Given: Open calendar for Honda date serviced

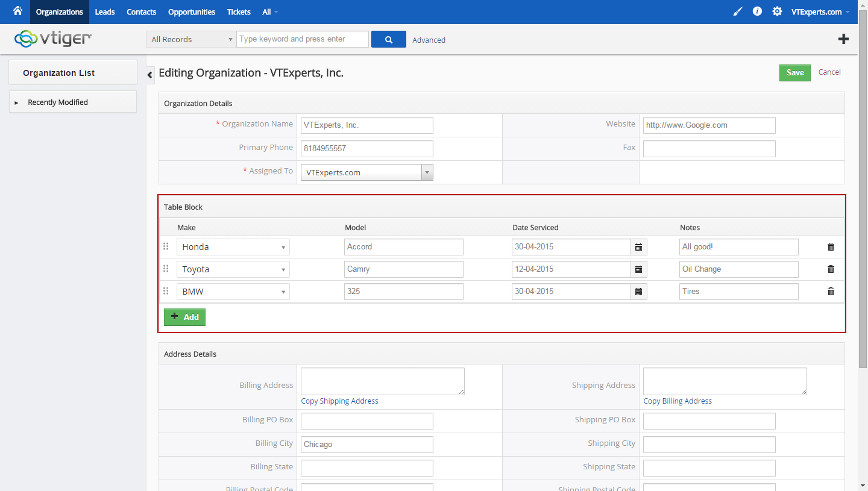Looking at the screenshot, I should (x=639, y=247).
